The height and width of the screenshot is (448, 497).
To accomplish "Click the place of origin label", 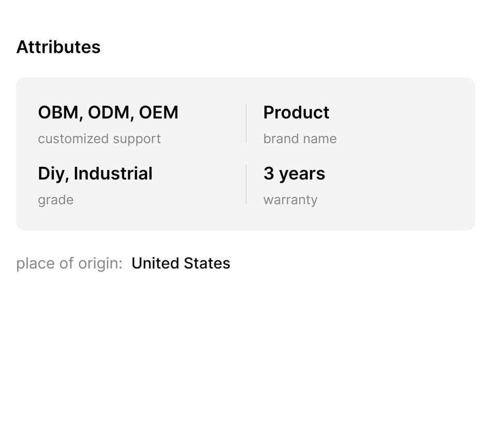I will [x=69, y=264].
